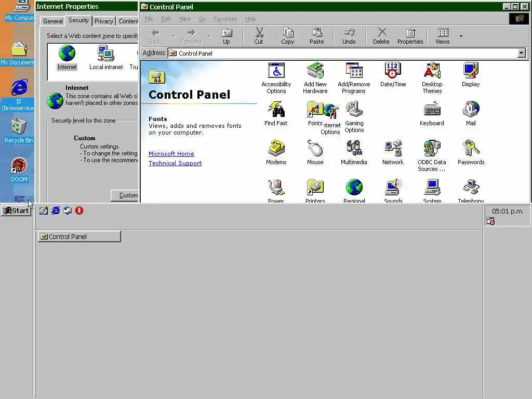Open the Favorites menu
The image size is (532, 399).
pyautogui.click(x=225, y=19)
